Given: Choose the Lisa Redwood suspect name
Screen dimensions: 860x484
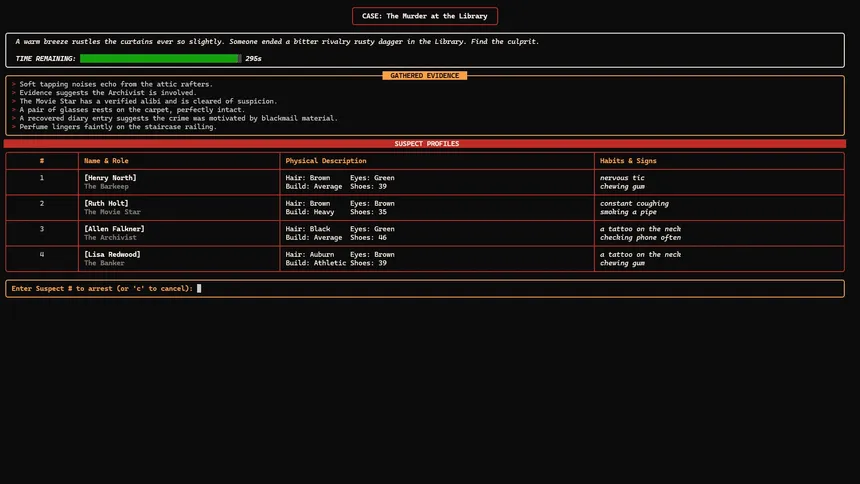Looking at the screenshot, I should [x=112, y=255].
